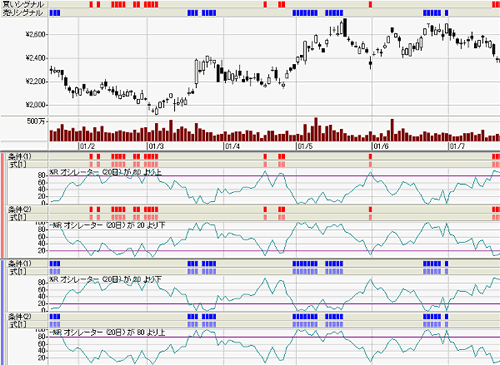Click the %R オシレーター が 20 より下 title
Screen dimensions: 500x365
click(x=106, y=279)
